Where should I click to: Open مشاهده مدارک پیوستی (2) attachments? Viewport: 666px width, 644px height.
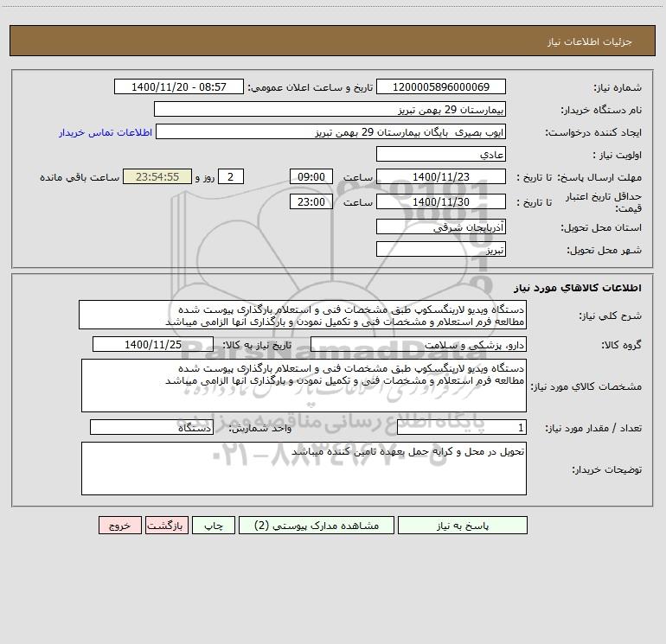(x=317, y=526)
